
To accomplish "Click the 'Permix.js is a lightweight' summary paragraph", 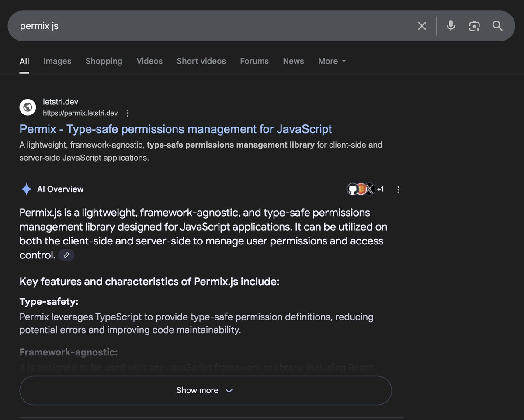I will 203,234.
